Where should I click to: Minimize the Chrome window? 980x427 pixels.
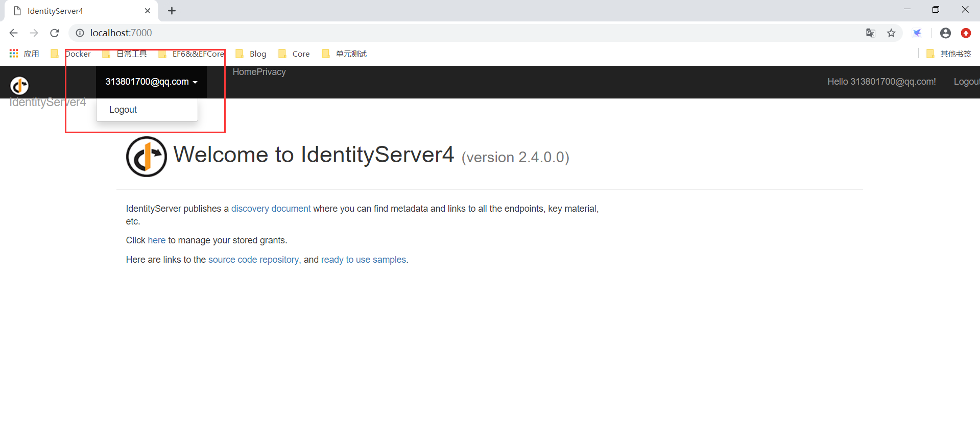point(907,9)
